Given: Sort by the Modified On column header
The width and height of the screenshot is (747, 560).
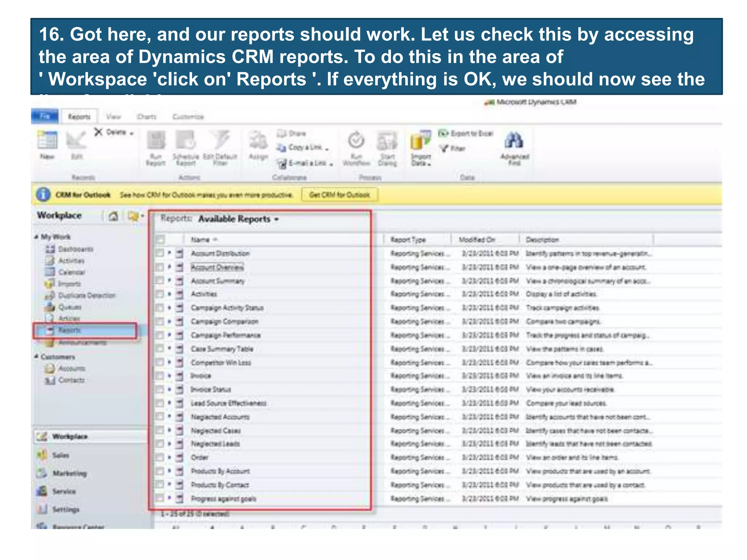Looking at the screenshot, I should click(477, 240).
